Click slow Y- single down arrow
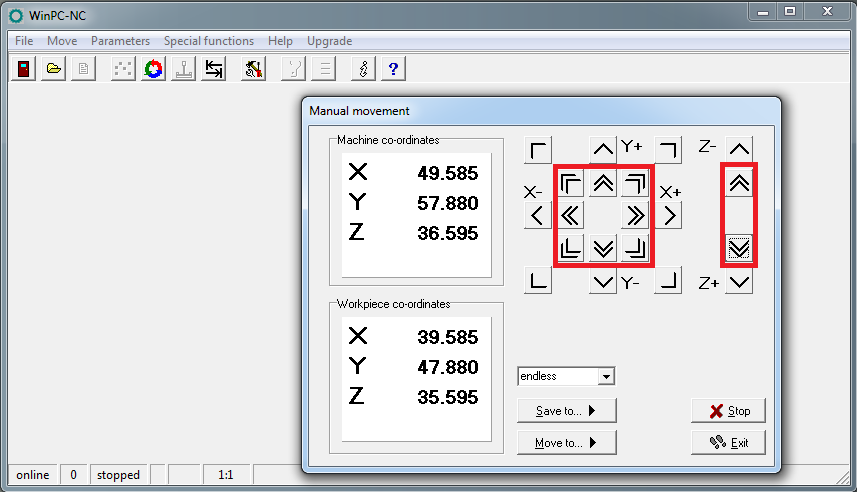This screenshot has height=492, width=857. pos(603,282)
